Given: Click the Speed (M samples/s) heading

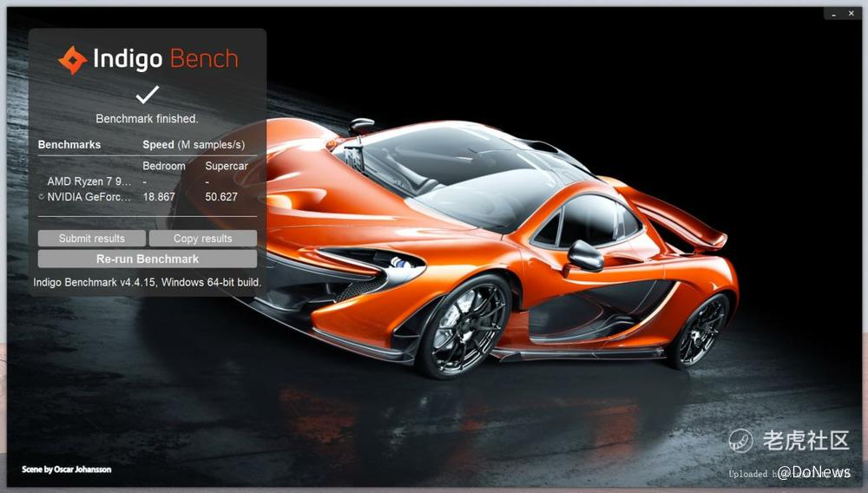Looking at the screenshot, I should click(194, 145).
